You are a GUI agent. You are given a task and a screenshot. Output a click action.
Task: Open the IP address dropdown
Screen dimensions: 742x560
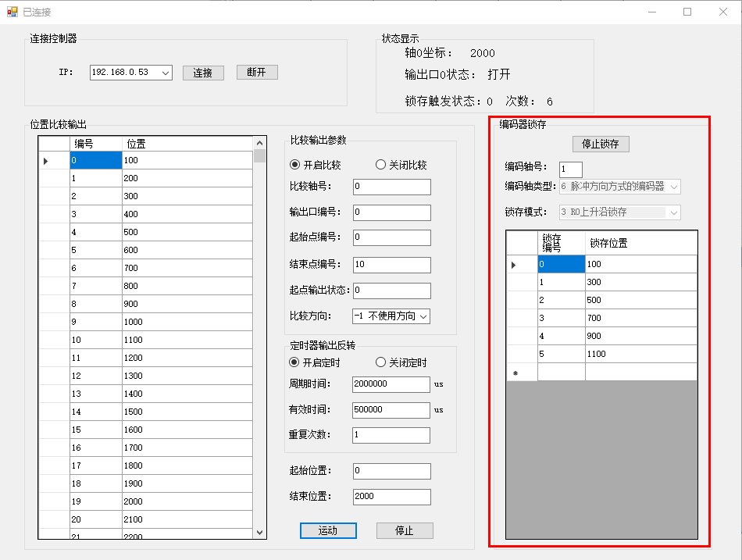166,73
